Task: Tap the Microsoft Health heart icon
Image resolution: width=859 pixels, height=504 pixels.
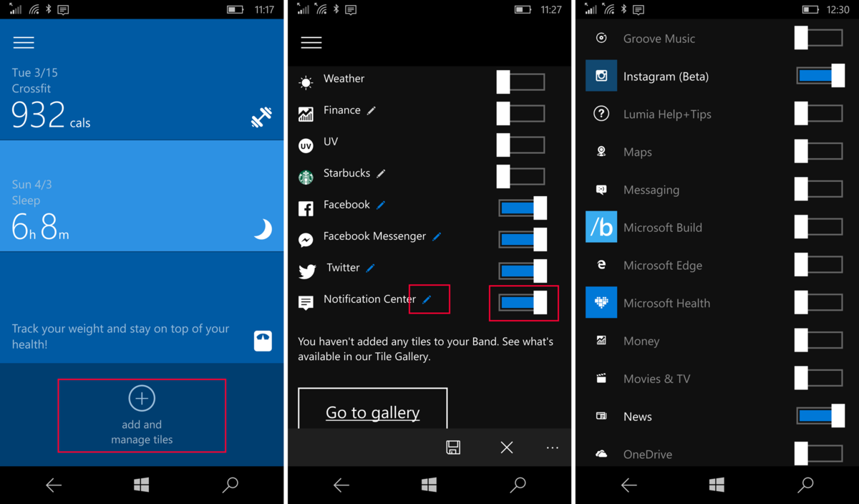Action: point(601,303)
